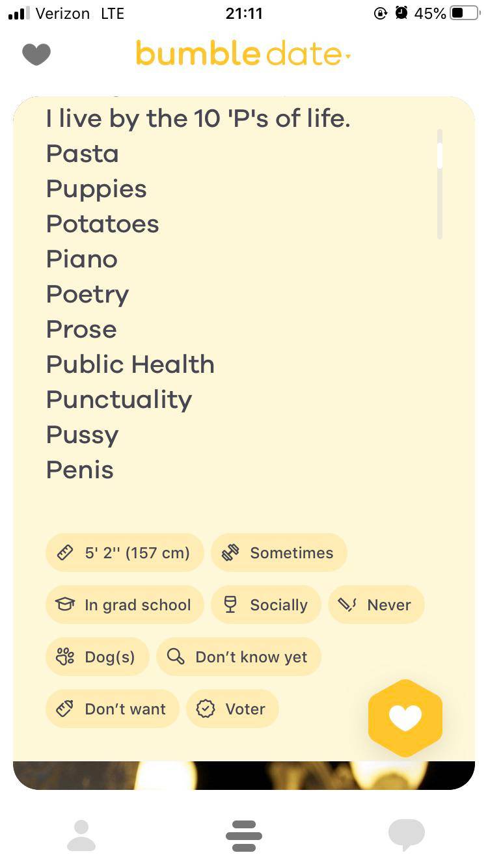
Task: Tap the magnifying glass looking-for icon
Action: (176, 657)
